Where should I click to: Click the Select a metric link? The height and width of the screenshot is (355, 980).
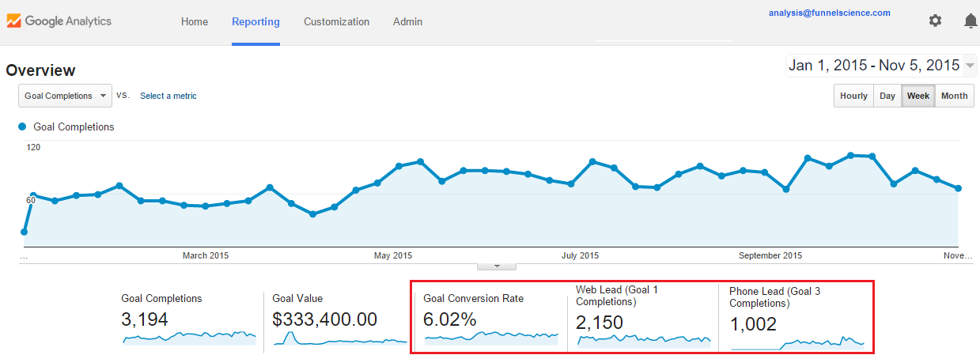tap(168, 96)
